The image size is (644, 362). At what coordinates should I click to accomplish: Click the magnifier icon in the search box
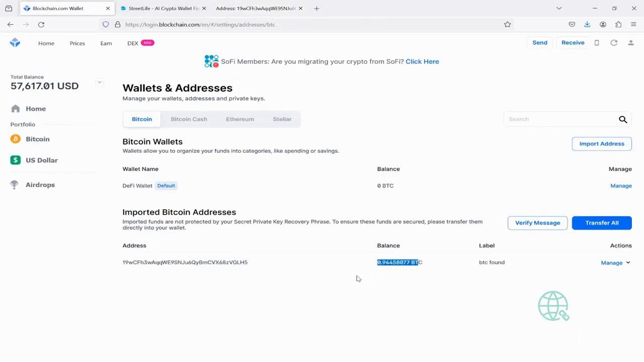pyautogui.click(x=623, y=119)
